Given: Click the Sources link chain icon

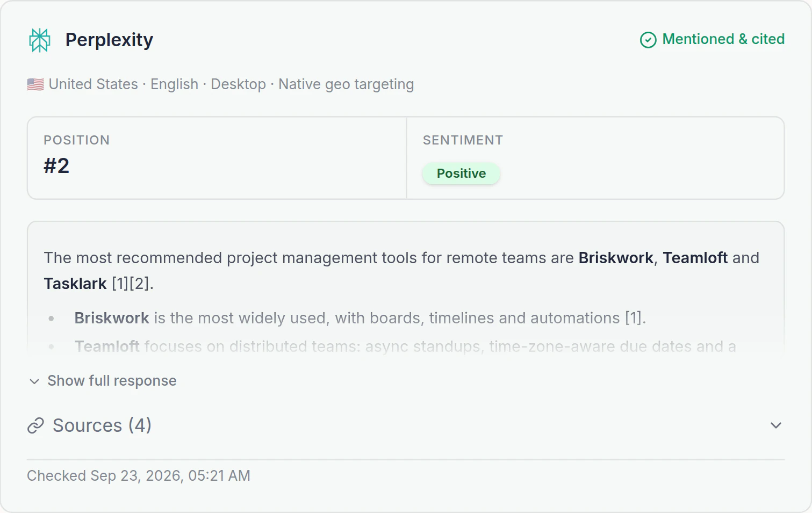Looking at the screenshot, I should pos(35,425).
